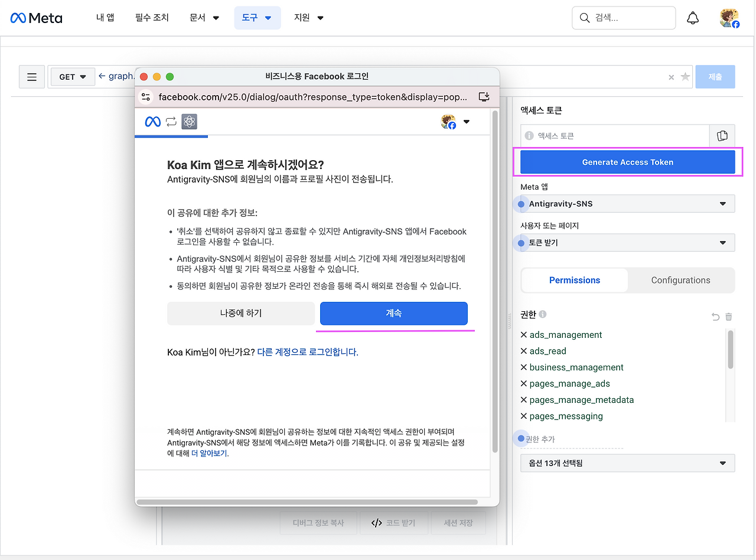
Task: Click the 코드 받기 button
Action: pyautogui.click(x=393, y=523)
